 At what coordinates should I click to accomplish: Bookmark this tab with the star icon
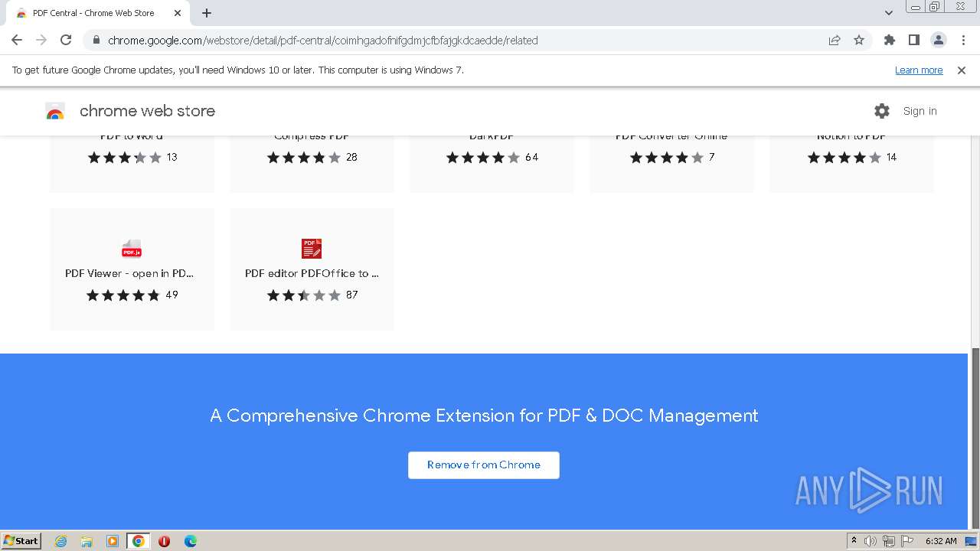click(859, 40)
